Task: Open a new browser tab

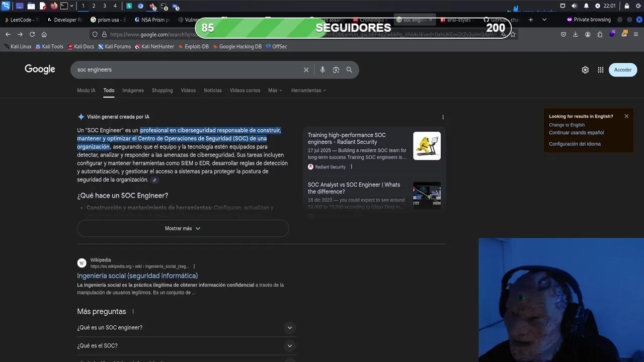Action: (530, 20)
